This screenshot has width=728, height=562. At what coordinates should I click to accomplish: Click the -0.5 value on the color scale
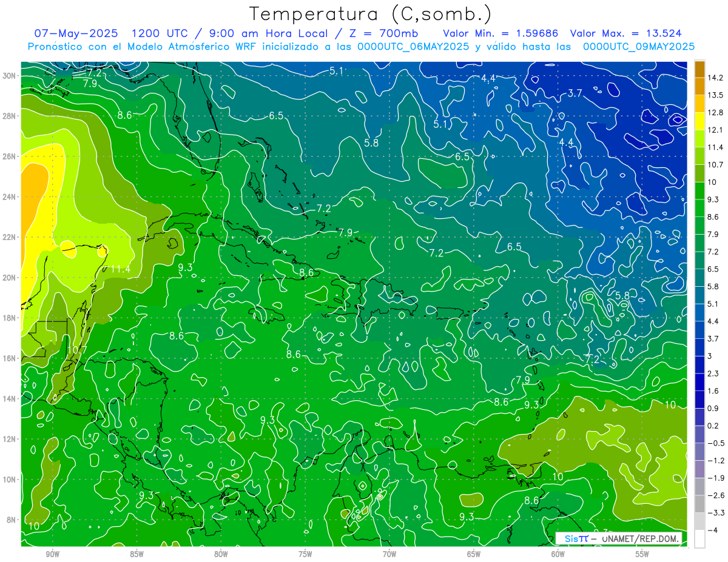(x=716, y=443)
